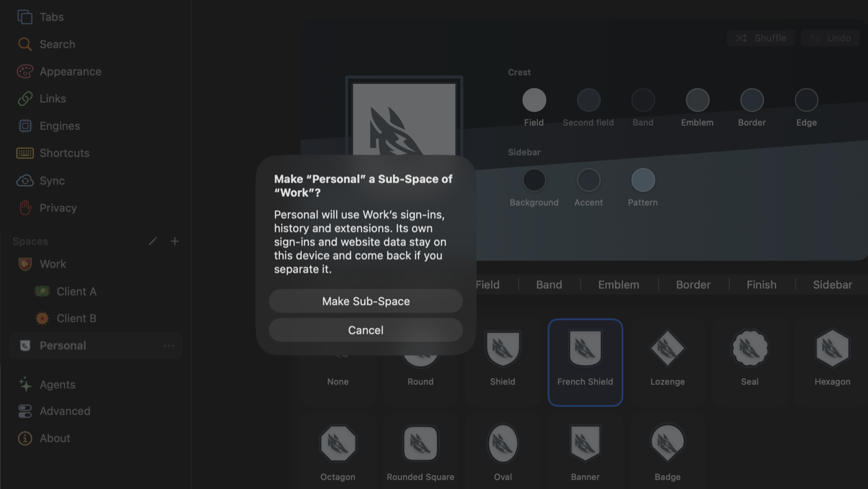This screenshot has width=868, height=489.
Task: Pick the Sidebar Pattern color swatch
Action: 643,180
